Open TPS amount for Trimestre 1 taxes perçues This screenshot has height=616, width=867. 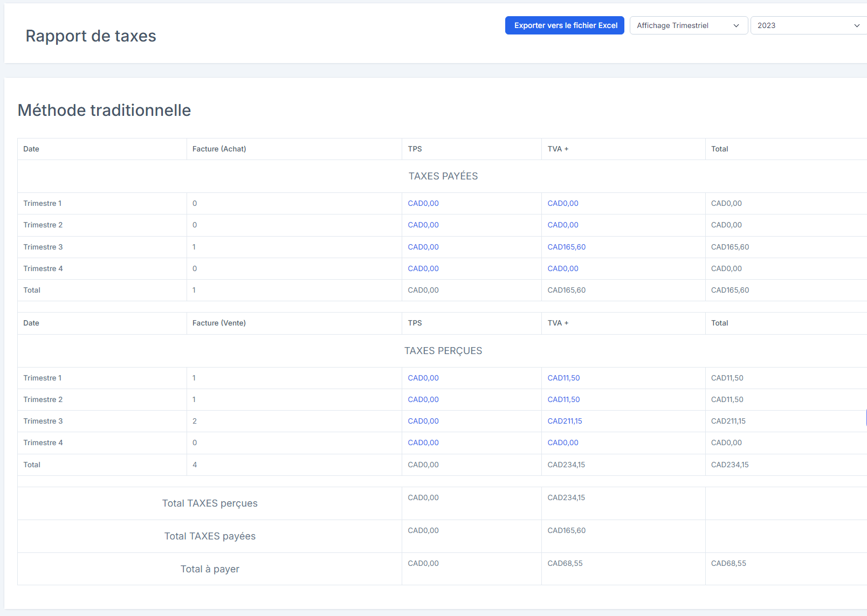pyautogui.click(x=423, y=378)
